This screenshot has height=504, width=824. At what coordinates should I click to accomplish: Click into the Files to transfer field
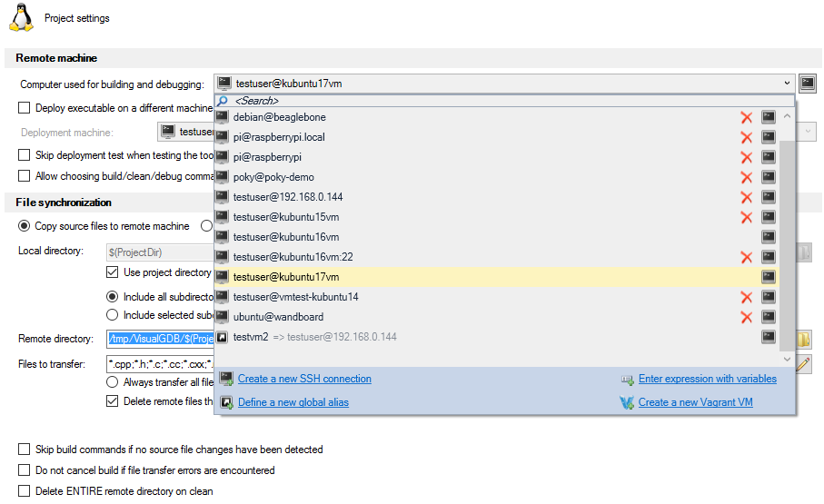[x=160, y=363]
